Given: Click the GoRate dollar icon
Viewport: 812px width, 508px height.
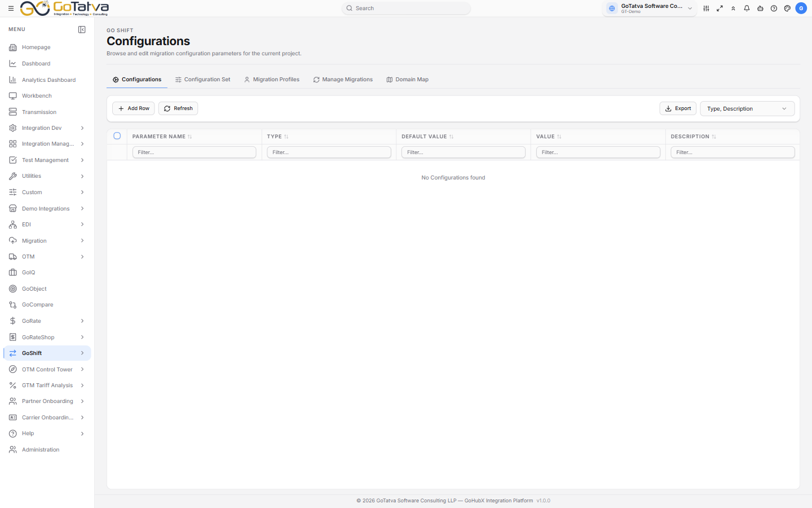Looking at the screenshot, I should [x=12, y=321].
